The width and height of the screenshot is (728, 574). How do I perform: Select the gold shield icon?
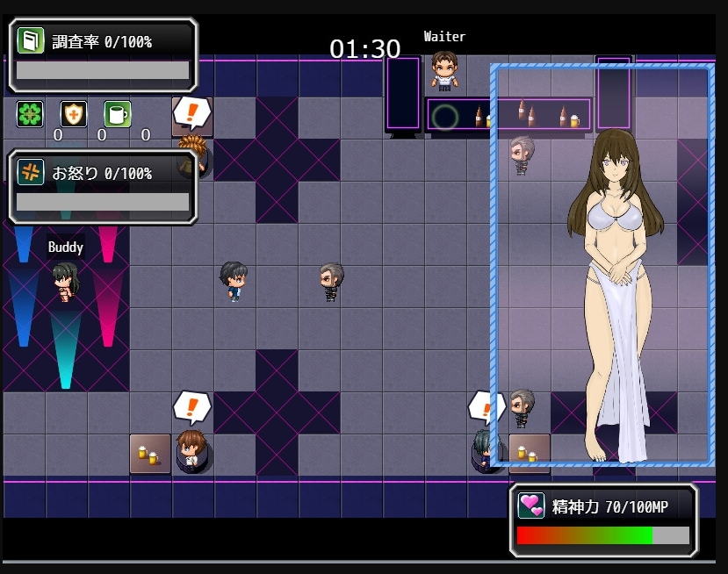point(73,114)
